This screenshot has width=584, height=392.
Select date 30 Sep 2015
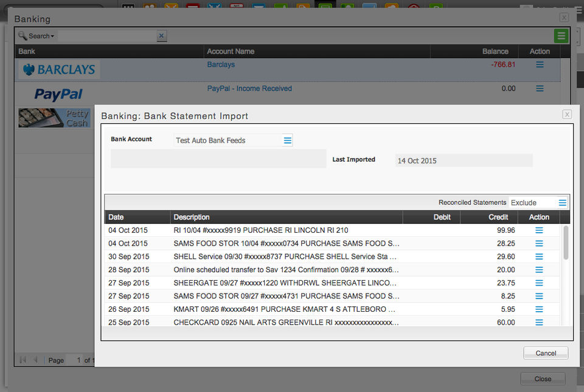point(128,256)
